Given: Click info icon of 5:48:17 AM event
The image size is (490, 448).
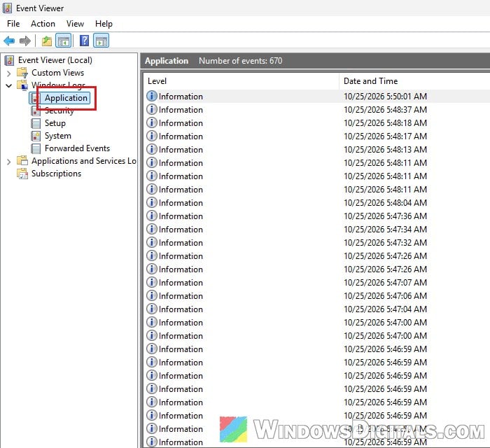Looking at the screenshot, I should tap(152, 136).
